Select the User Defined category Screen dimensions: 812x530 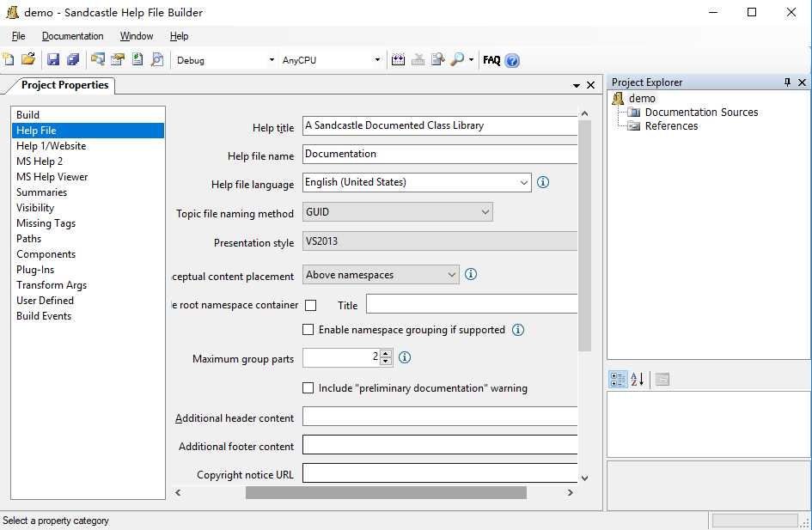pyautogui.click(x=88, y=301)
